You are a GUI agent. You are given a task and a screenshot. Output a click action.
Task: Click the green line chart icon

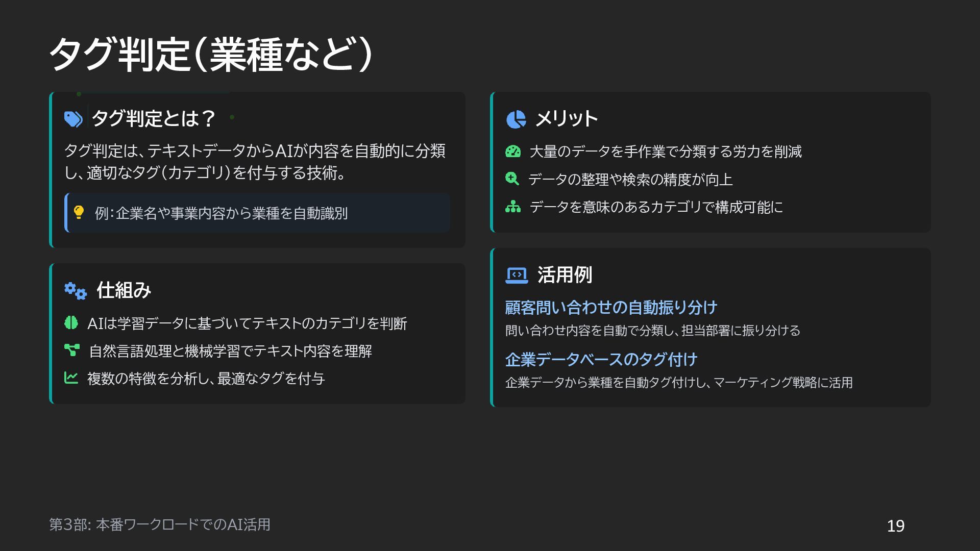click(x=71, y=378)
